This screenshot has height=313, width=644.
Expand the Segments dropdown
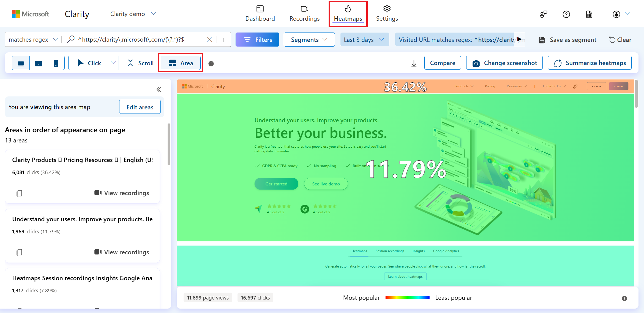click(x=309, y=40)
